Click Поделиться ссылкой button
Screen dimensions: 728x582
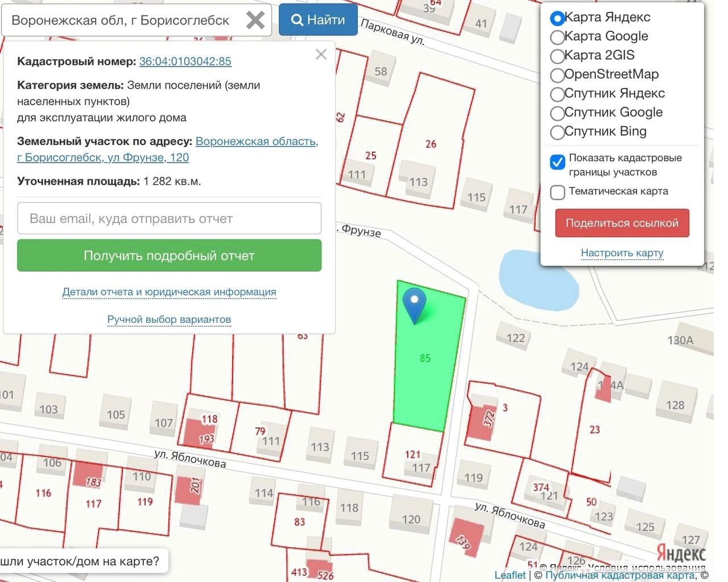(x=622, y=223)
